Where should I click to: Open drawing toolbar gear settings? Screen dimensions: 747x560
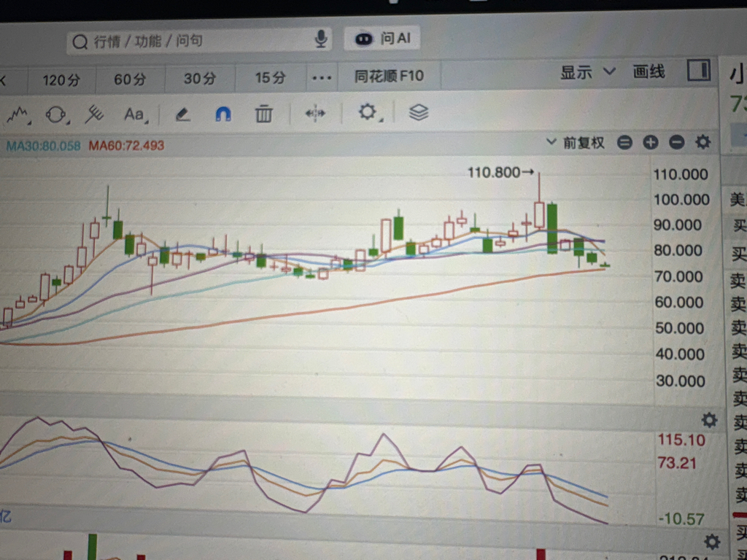(x=368, y=112)
